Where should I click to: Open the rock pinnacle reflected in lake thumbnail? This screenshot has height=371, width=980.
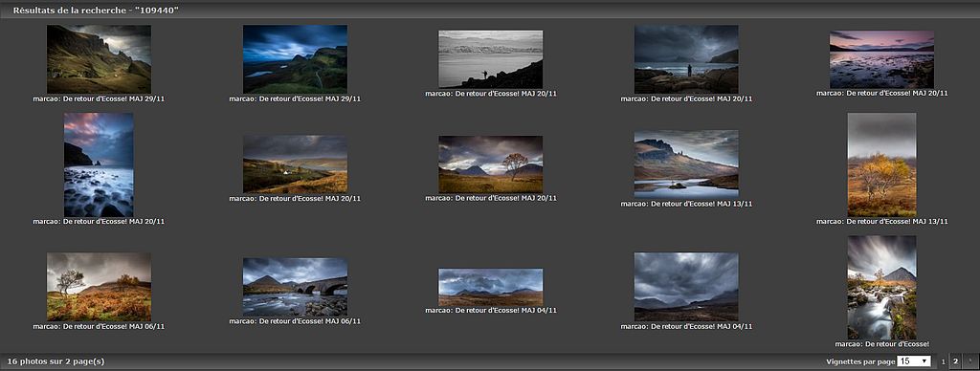pos(686,164)
